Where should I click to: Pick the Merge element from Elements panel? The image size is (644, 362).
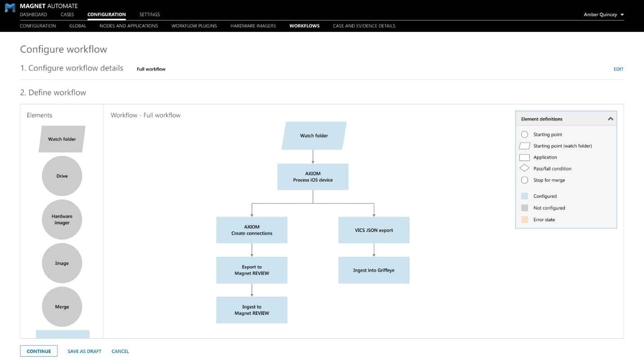click(x=62, y=306)
